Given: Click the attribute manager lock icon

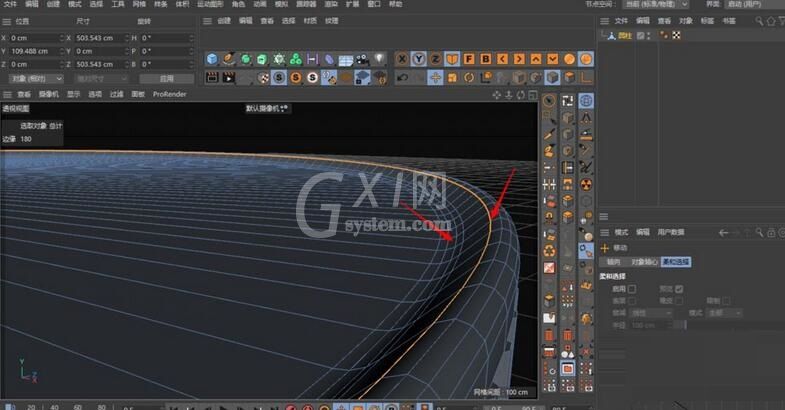Looking at the screenshot, I should [x=771, y=232].
